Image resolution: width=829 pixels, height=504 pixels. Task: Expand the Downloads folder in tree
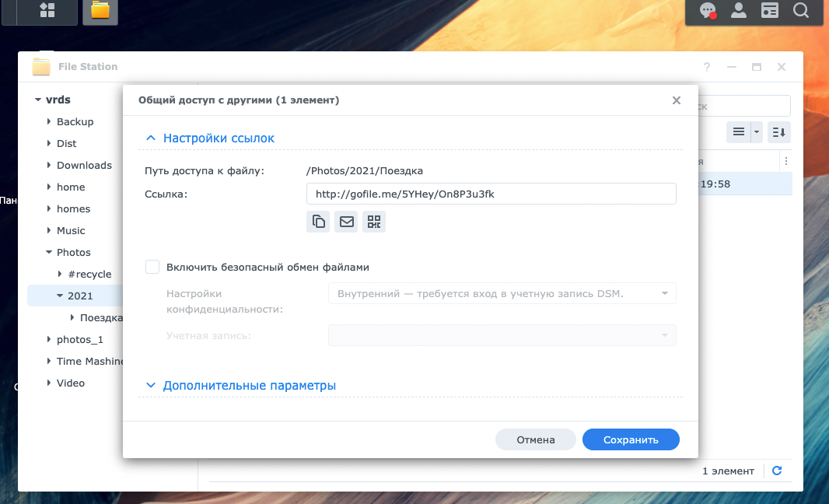pos(49,165)
